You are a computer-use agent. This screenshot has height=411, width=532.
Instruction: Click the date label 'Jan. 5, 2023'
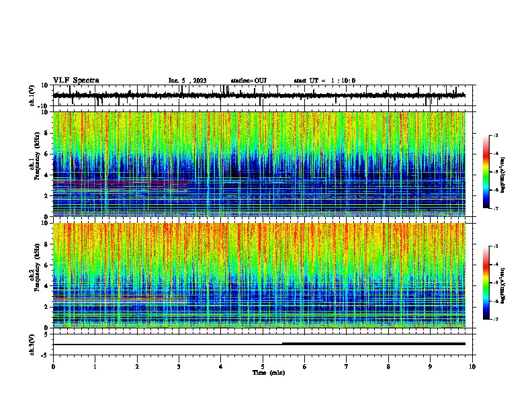click(x=187, y=81)
